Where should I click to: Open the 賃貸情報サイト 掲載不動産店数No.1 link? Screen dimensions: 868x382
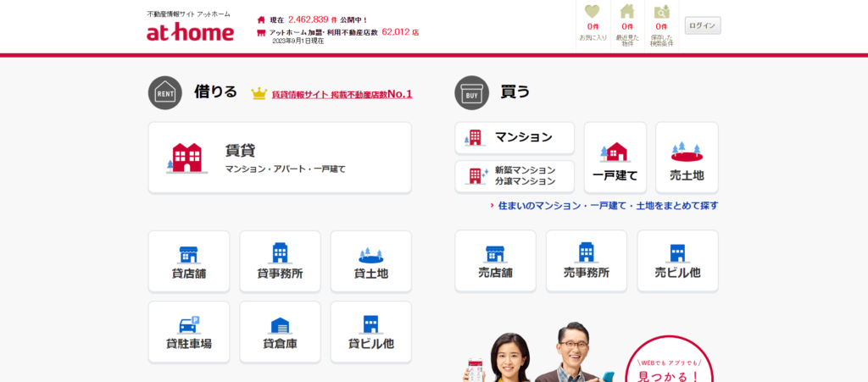[342, 94]
